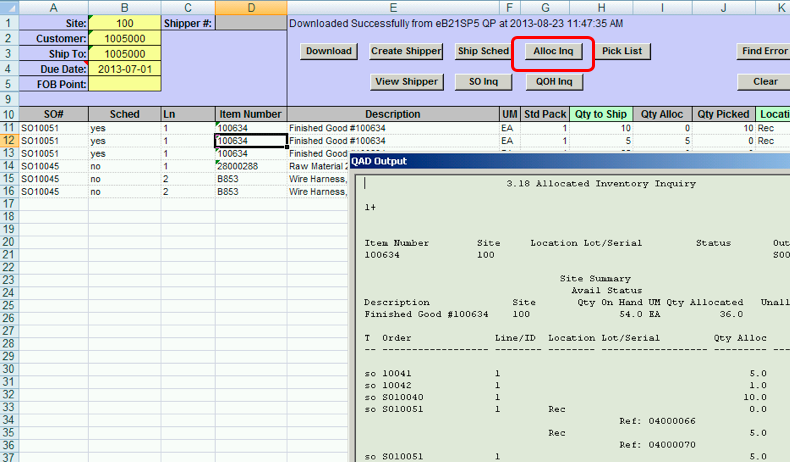
Task: Click the Find Error button
Action: (764, 51)
